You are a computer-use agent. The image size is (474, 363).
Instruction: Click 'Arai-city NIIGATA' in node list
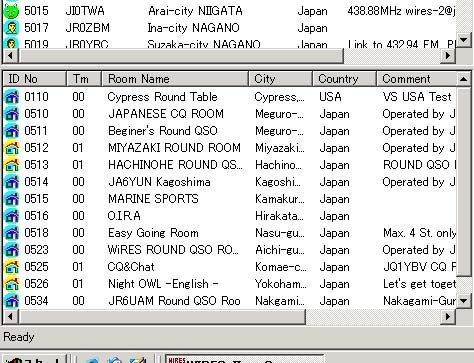tap(195, 11)
